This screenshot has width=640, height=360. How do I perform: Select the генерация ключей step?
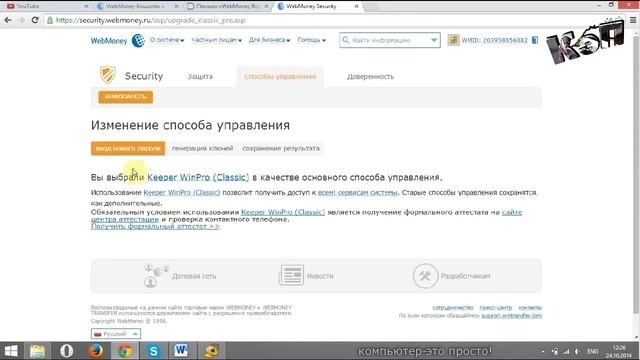point(202,149)
